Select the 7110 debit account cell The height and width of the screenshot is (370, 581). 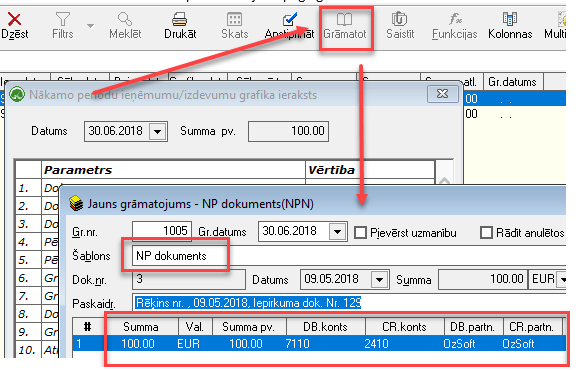(x=325, y=344)
